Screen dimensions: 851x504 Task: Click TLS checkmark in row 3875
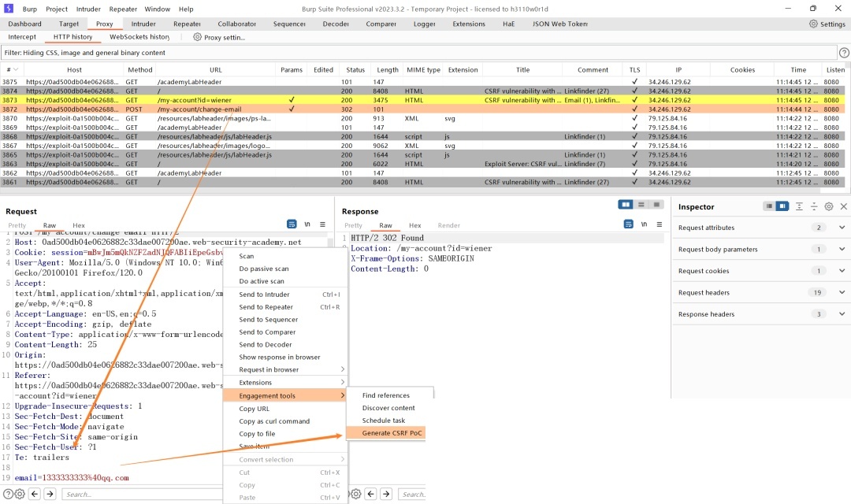click(634, 82)
